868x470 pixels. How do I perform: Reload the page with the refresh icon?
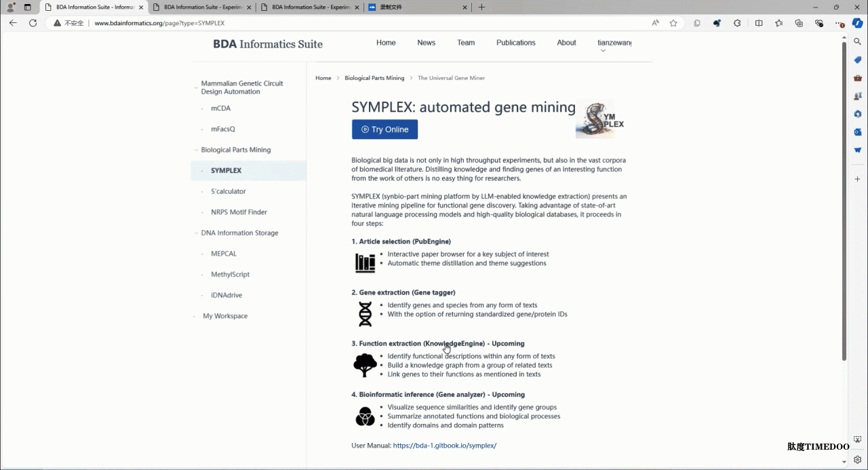click(33, 22)
